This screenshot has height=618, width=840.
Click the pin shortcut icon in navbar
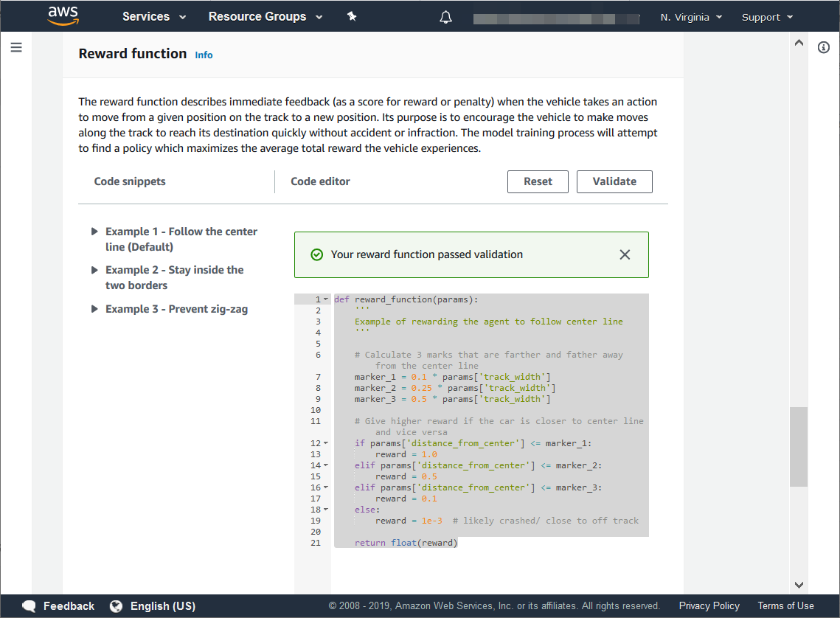click(x=352, y=16)
